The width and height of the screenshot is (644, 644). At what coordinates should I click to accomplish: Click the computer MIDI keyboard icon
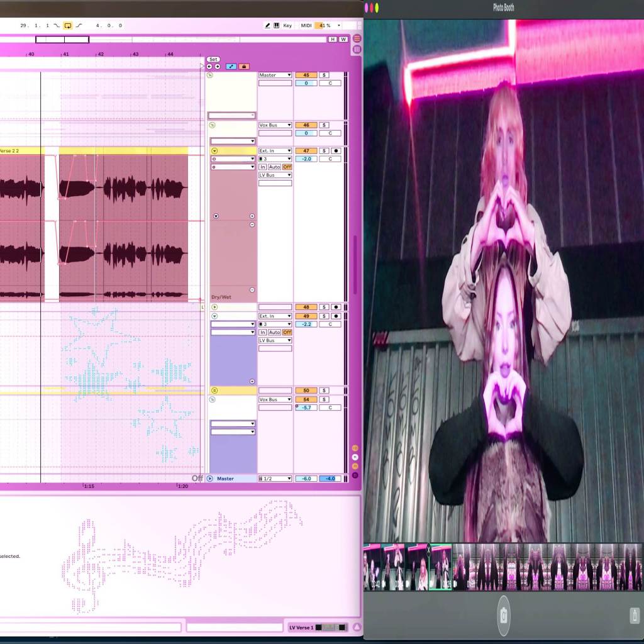276,26
